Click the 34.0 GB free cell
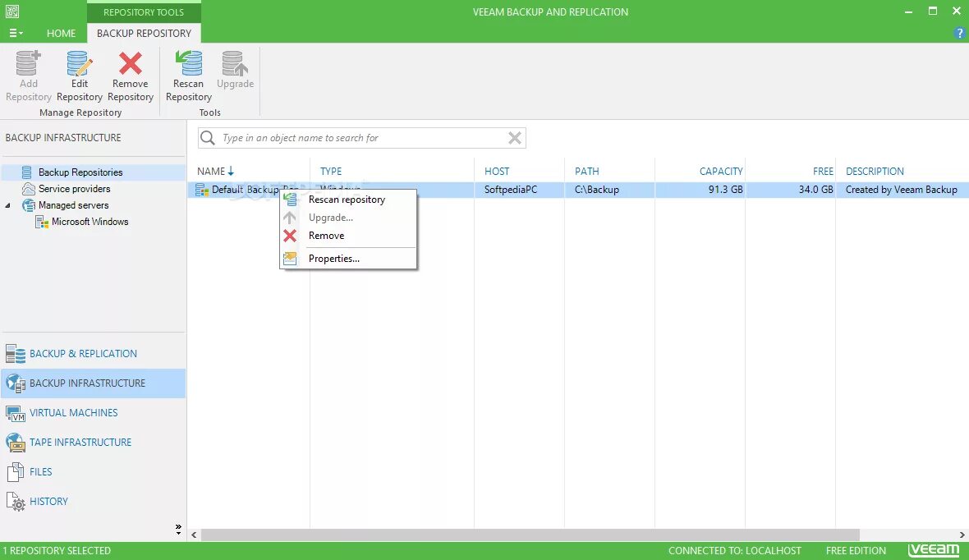This screenshot has width=969, height=560. tap(815, 190)
